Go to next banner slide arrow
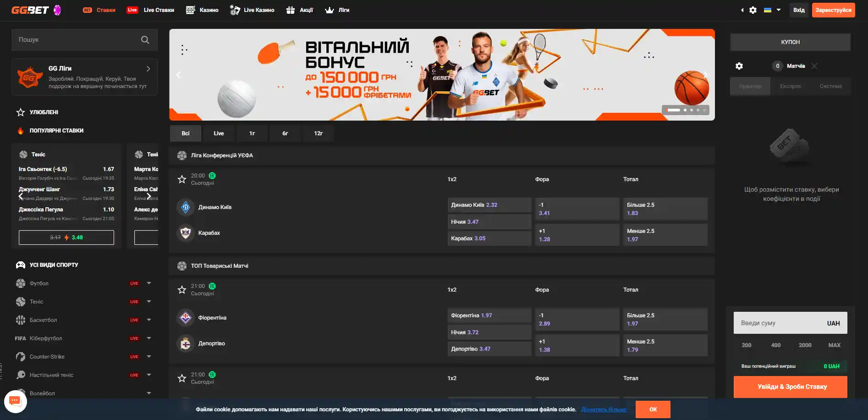Screen dimensions: 868x420 706,75
